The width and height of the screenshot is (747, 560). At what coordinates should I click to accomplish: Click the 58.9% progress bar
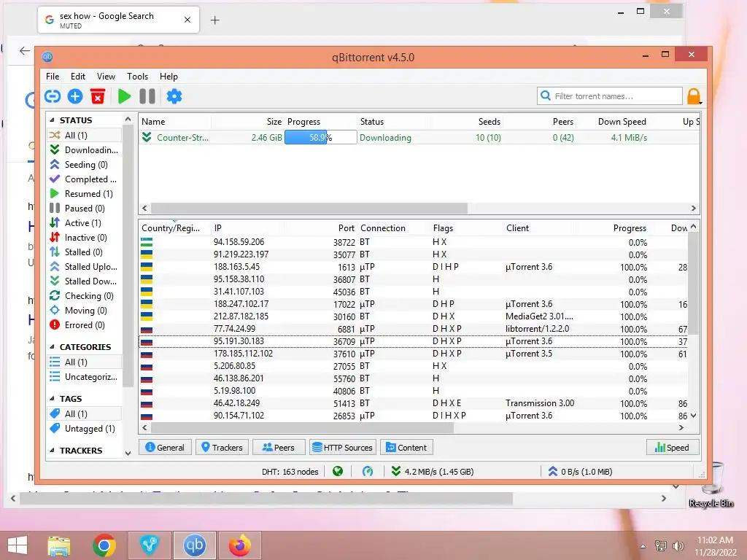321,138
